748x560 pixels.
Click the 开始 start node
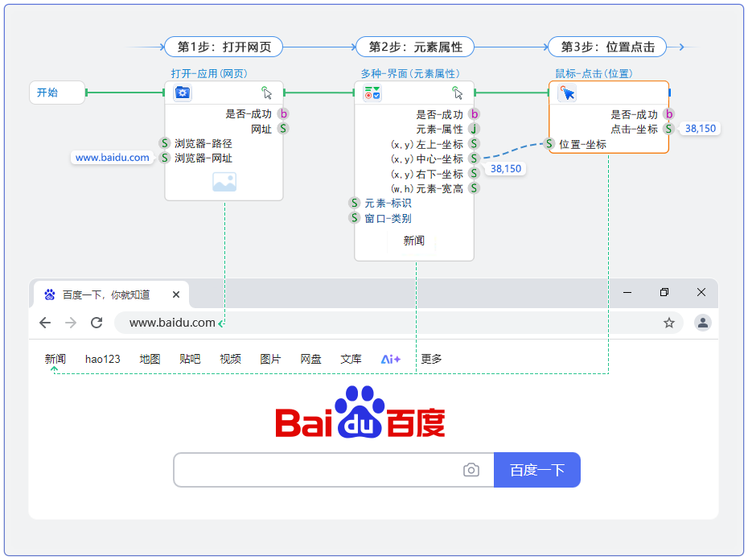(56, 93)
